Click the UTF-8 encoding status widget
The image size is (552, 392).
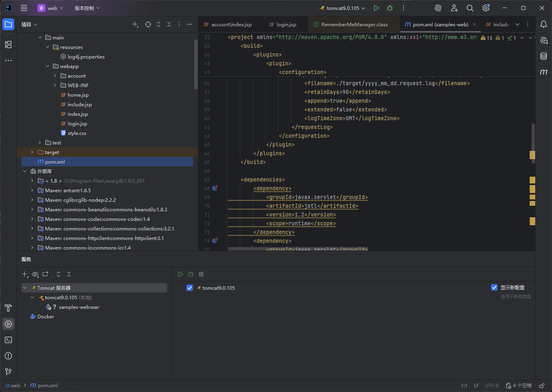(x=491, y=386)
